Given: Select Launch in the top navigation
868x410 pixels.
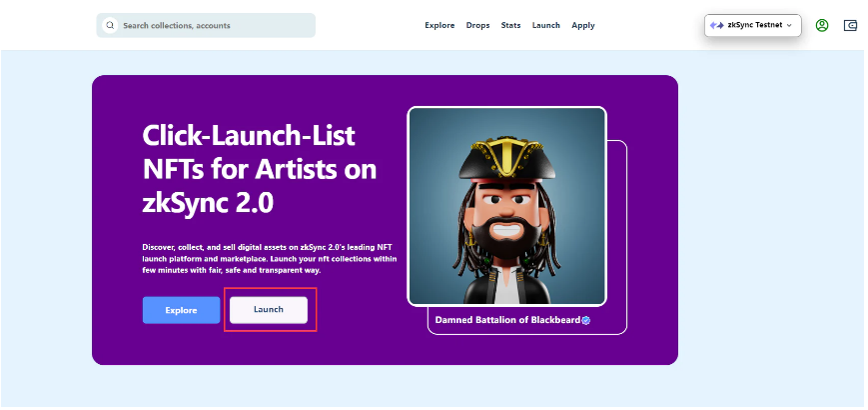Looking at the screenshot, I should (x=545, y=25).
